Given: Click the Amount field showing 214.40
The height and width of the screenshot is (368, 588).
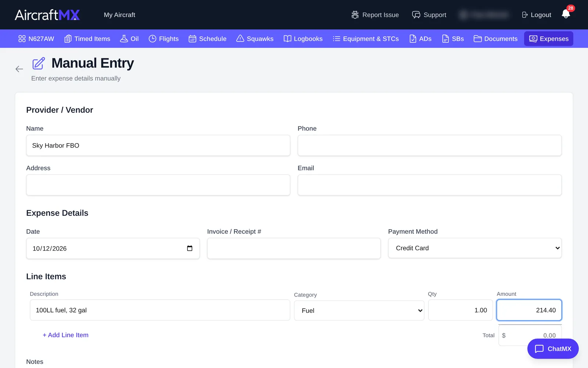Looking at the screenshot, I should [x=529, y=310].
